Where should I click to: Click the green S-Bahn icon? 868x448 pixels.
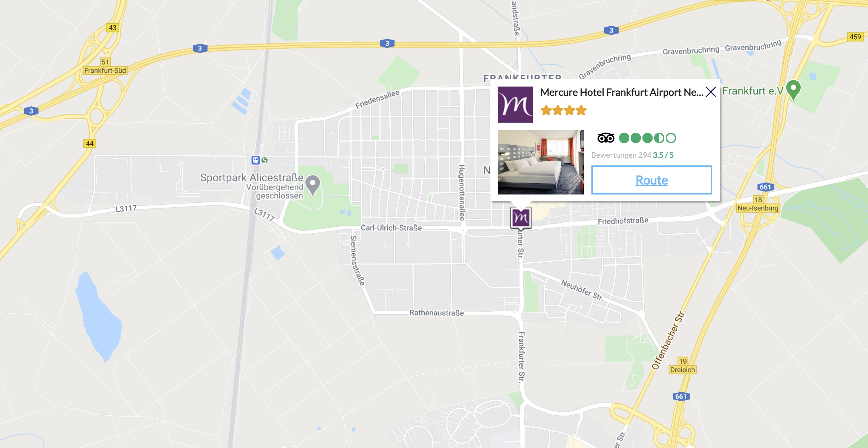point(265,160)
